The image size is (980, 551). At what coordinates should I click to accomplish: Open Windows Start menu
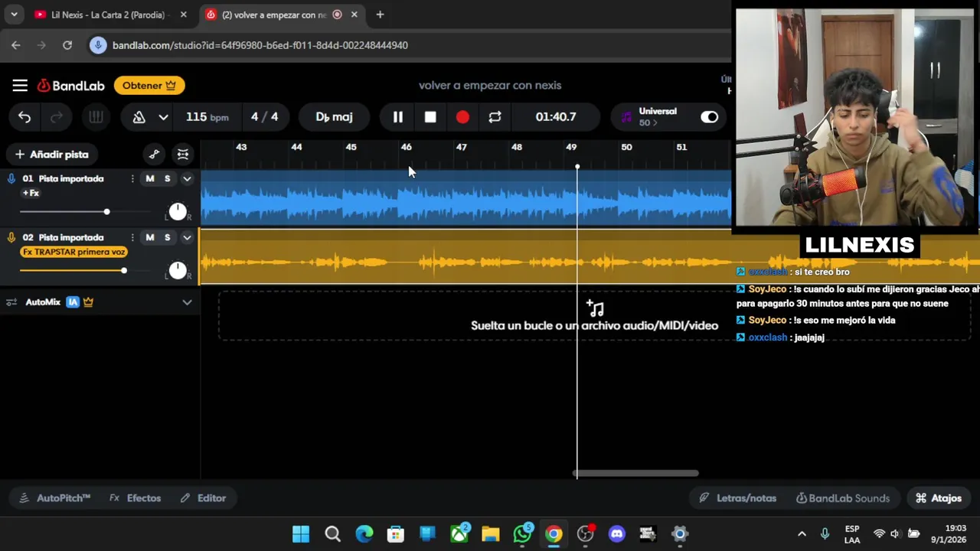pos(301,534)
